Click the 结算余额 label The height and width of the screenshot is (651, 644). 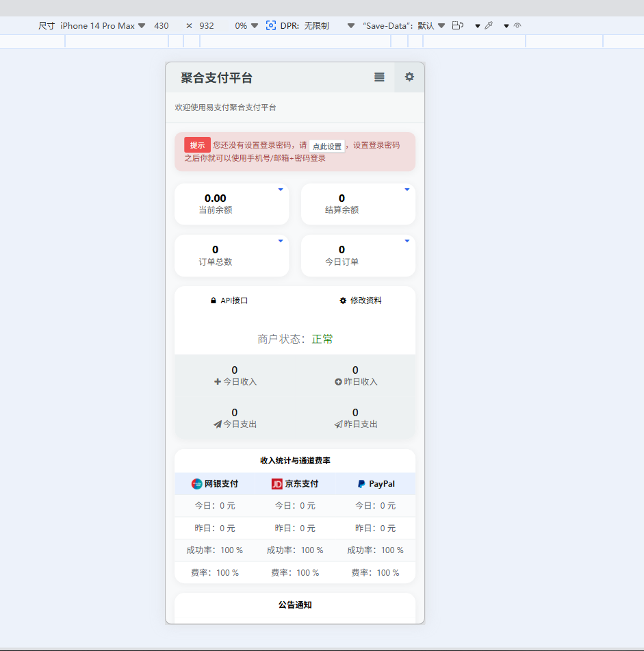click(342, 210)
